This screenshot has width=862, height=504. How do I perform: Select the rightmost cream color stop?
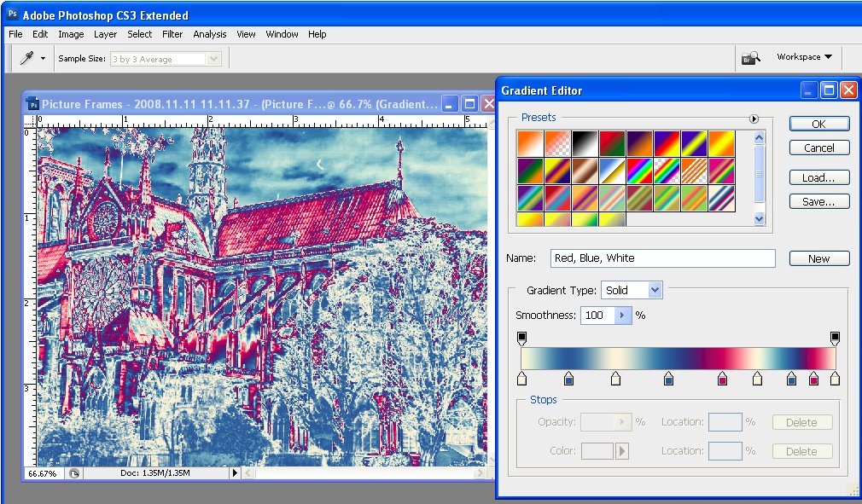pos(835,379)
